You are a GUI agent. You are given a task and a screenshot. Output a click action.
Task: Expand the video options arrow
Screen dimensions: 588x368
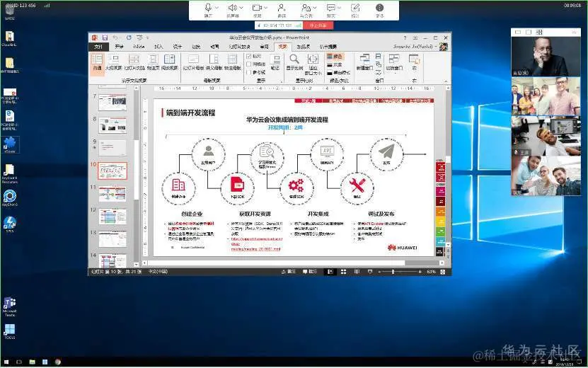coord(266,8)
